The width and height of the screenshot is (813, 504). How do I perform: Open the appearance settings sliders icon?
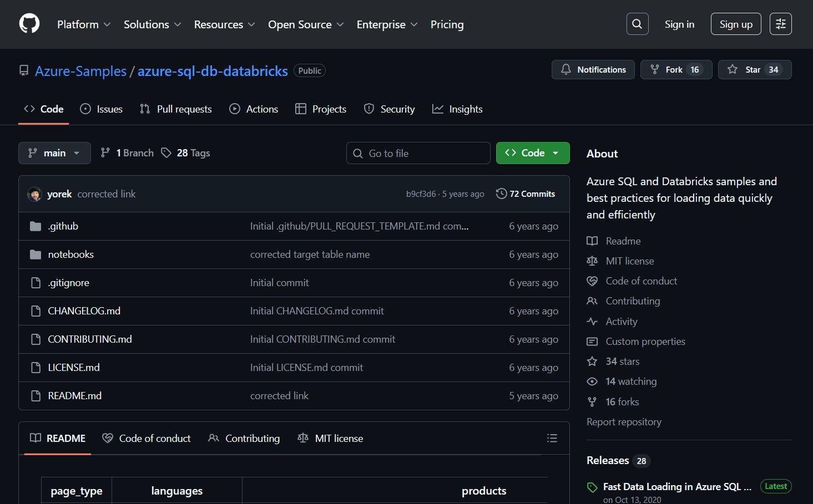tap(780, 24)
